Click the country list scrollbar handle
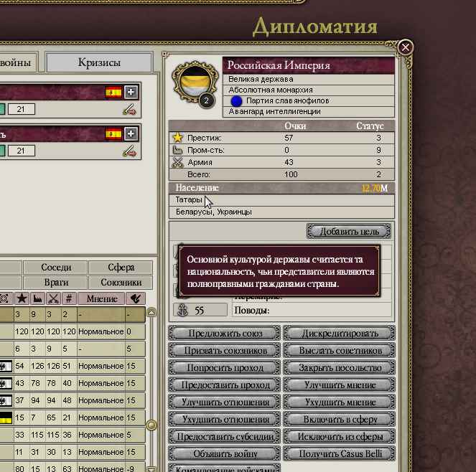Viewport: 476px width, 472px height. 151,425
